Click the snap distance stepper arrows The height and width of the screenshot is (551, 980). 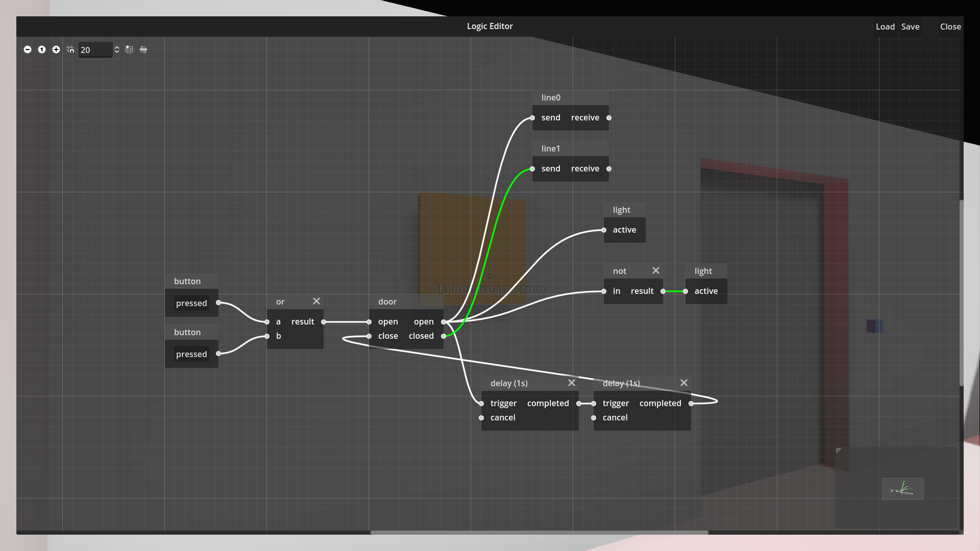(x=117, y=49)
